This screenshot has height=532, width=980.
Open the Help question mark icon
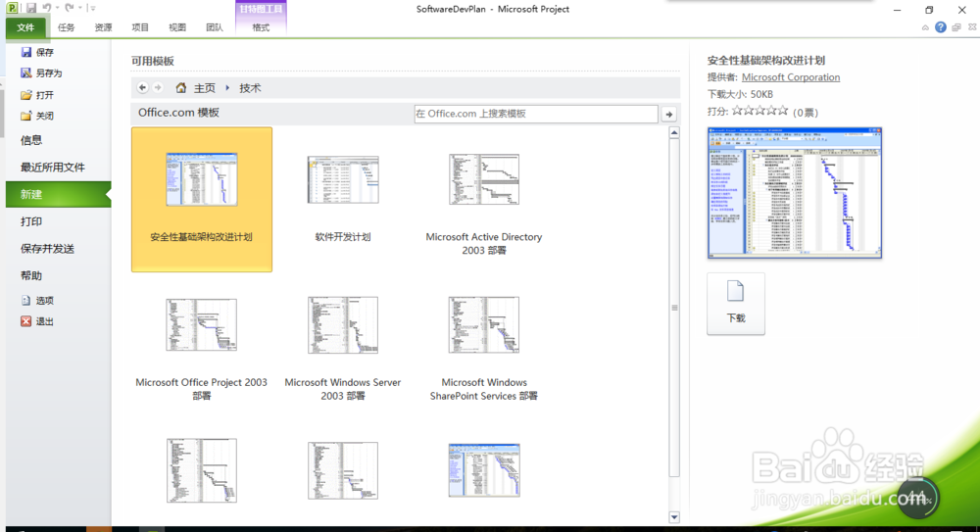click(940, 27)
